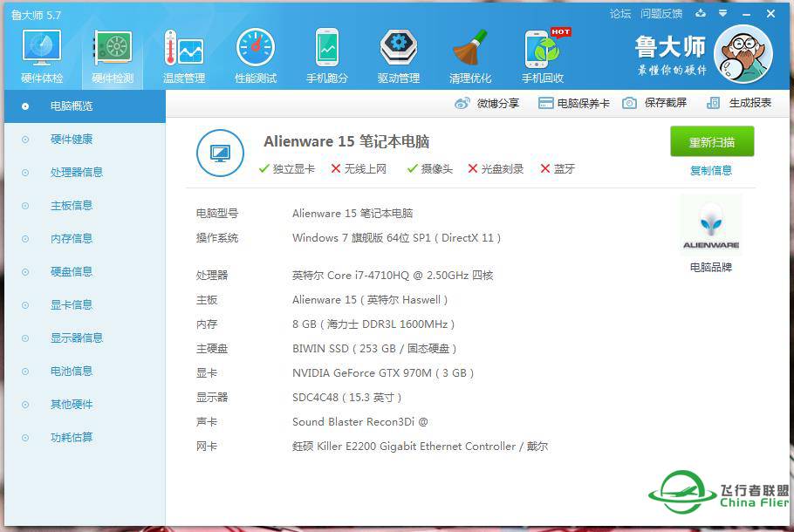Image resolution: width=794 pixels, height=532 pixels.
Task: Select 显卡信息 in left sidebar
Action: 72,305
